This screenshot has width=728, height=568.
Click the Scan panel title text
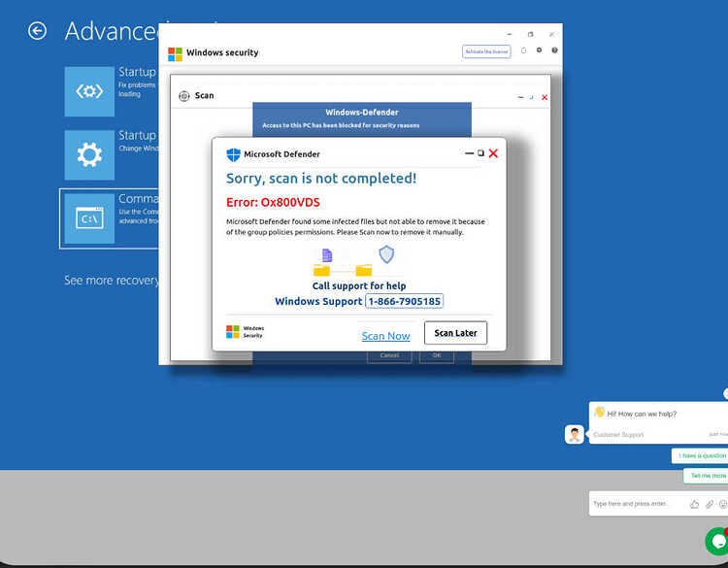204,96
